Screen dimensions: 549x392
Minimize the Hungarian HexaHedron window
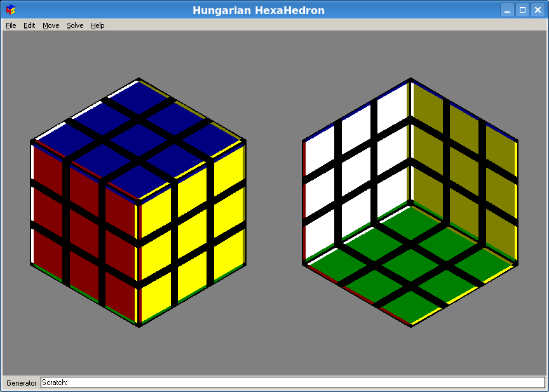[507, 10]
